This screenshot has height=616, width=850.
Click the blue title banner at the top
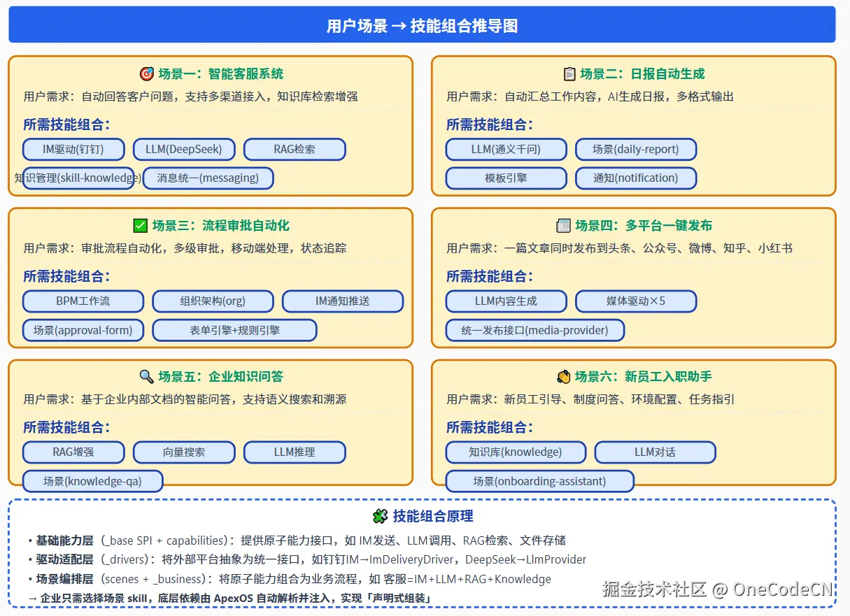point(424,24)
